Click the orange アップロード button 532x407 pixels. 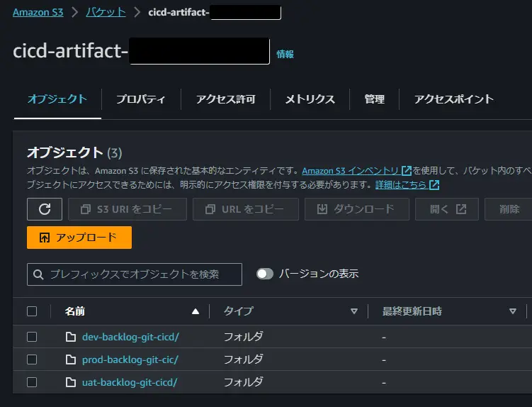[x=79, y=238]
